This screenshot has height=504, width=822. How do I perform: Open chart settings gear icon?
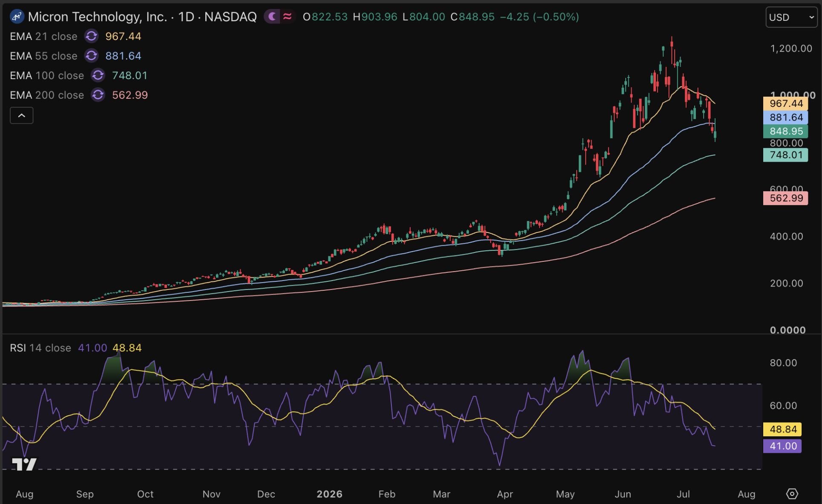[792, 494]
